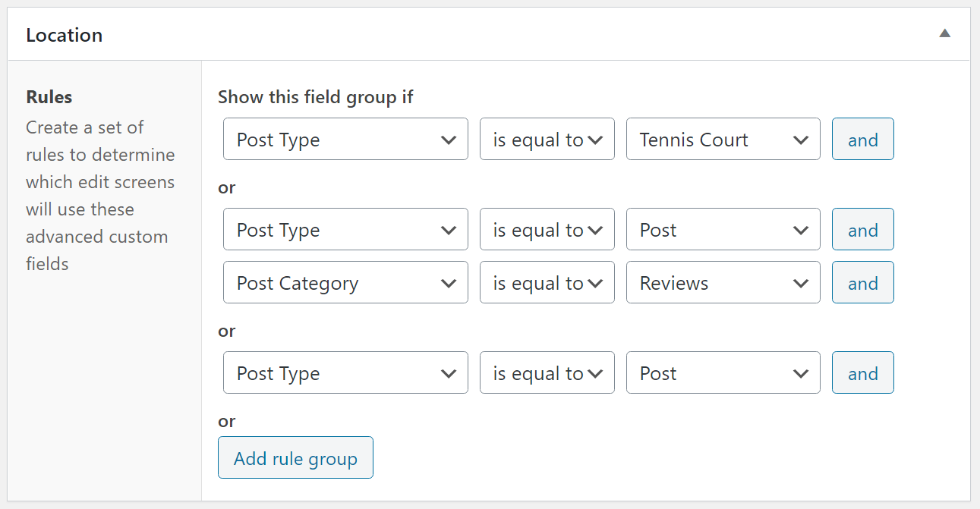This screenshot has height=509, width=980.
Task: Open the Post Type dropdown in the Tennis Court rule
Action: point(345,139)
